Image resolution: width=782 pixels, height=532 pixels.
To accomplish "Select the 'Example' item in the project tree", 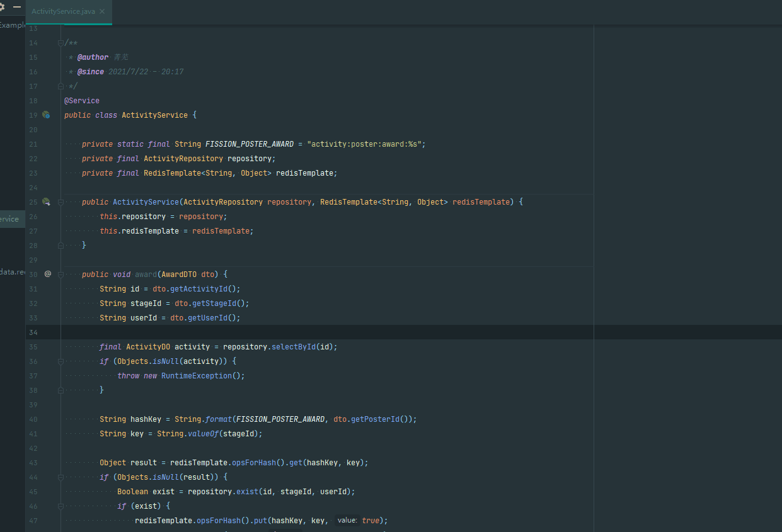I will [13, 26].
